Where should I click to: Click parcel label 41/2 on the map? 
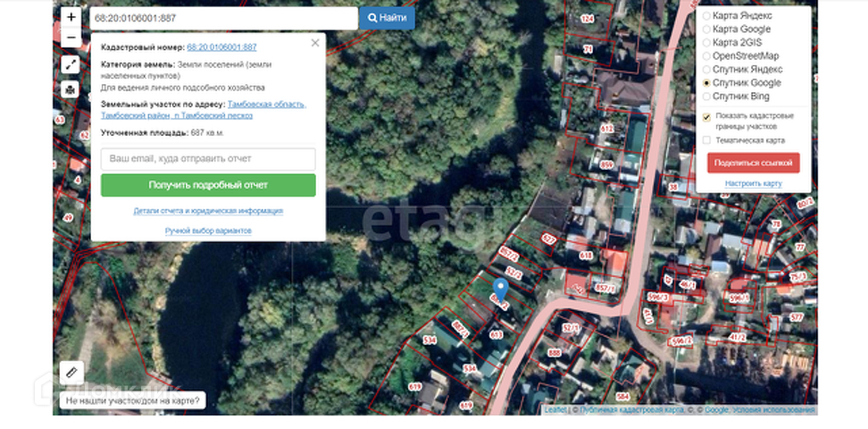pos(737,336)
